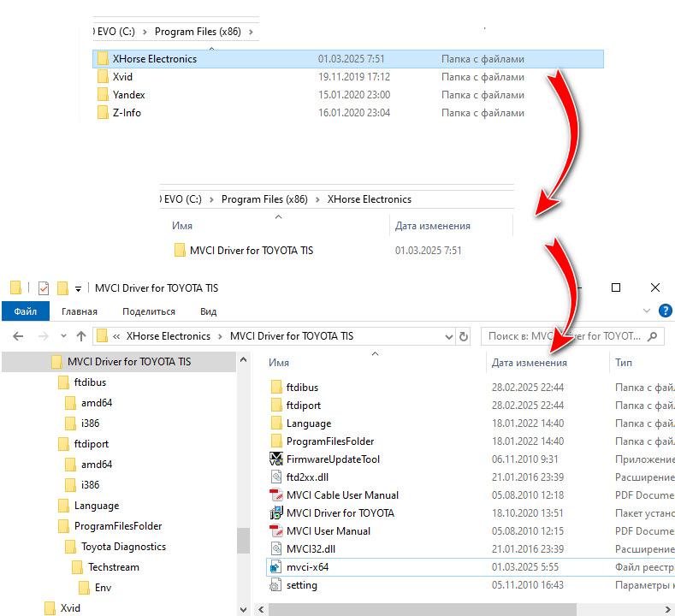Click date 01.03.2025 5:55 of mvci-x64
The image size is (675, 616).
[x=524, y=567]
